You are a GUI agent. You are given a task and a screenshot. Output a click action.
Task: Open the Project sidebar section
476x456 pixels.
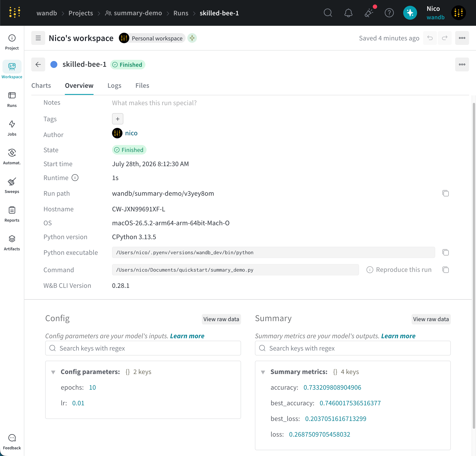(12, 42)
